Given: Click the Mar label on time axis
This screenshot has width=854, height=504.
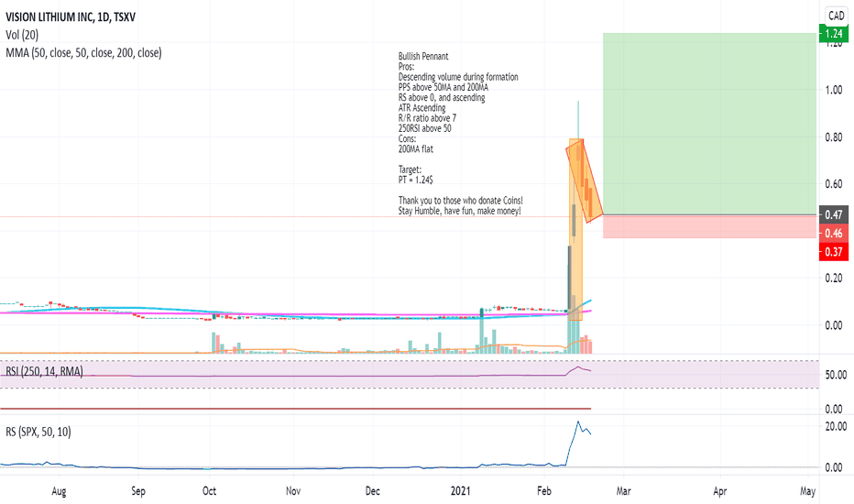Looking at the screenshot, I should pyautogui.click(x=624, y=491).
